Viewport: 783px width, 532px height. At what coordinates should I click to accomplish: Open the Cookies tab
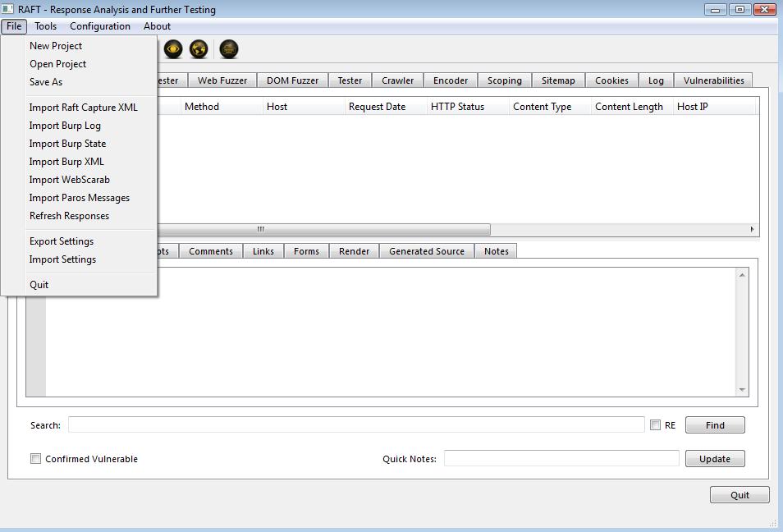tap(611, 80)
